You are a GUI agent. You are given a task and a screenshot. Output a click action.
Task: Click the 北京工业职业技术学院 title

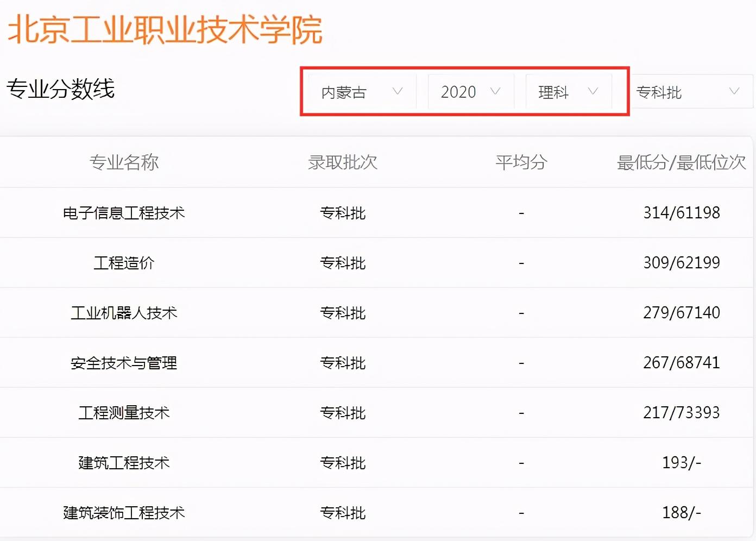(x=165, y=29)
